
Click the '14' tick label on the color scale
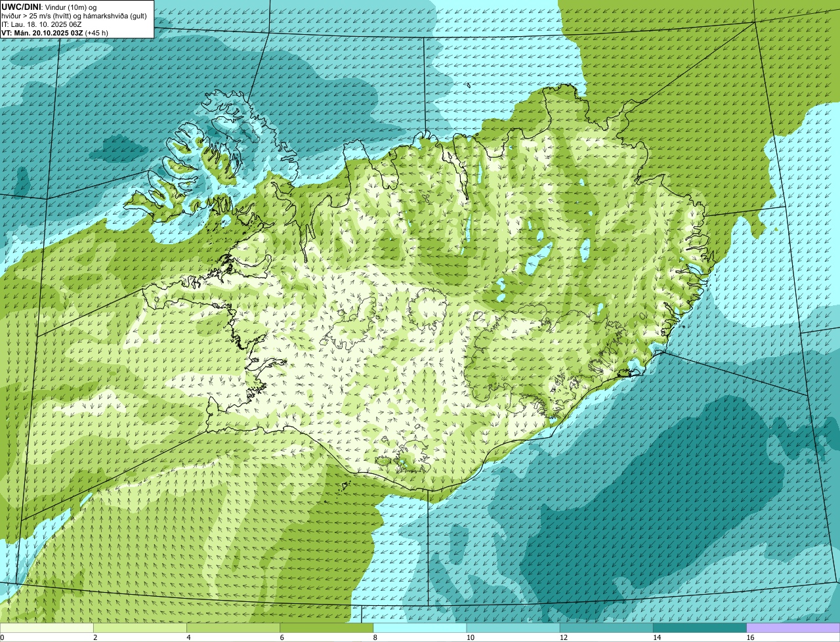pyautogui.click(x=657, y=637)
